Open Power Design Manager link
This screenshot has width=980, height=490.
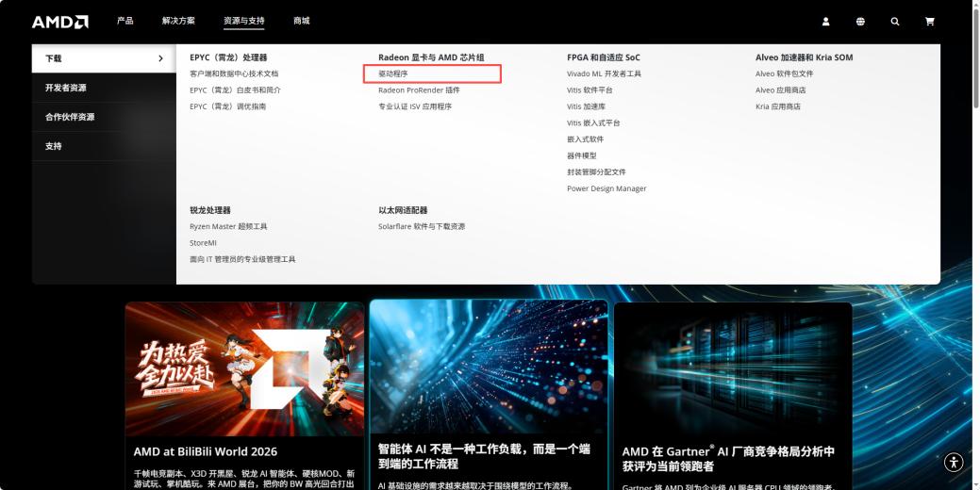coord(606,188)
